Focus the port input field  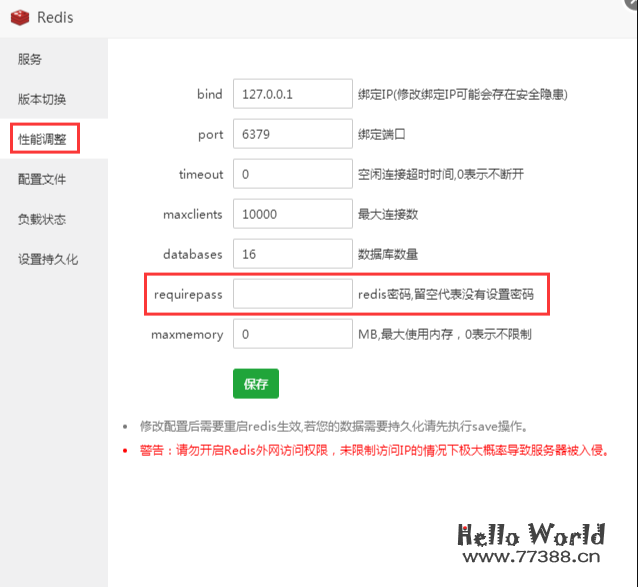tap(293, 134)
